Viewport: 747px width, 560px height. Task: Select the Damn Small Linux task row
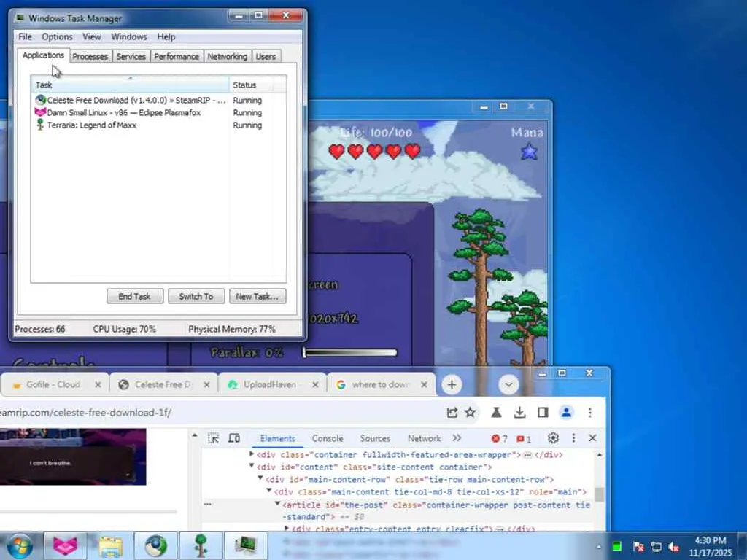coord(158,112)
